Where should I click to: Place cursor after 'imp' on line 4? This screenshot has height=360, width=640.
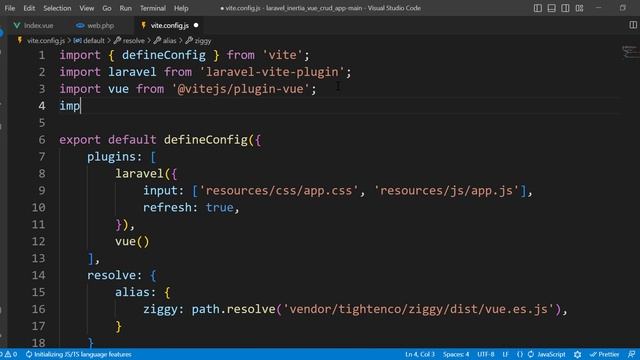81,106
